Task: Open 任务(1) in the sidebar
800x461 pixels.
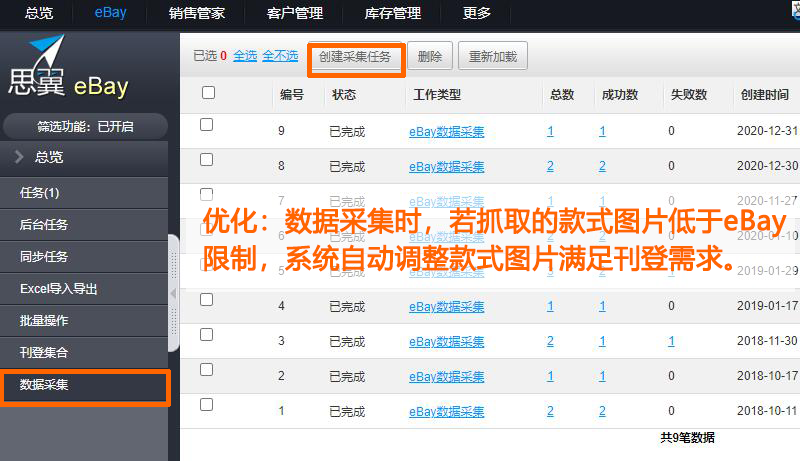Action: [84, 193]
